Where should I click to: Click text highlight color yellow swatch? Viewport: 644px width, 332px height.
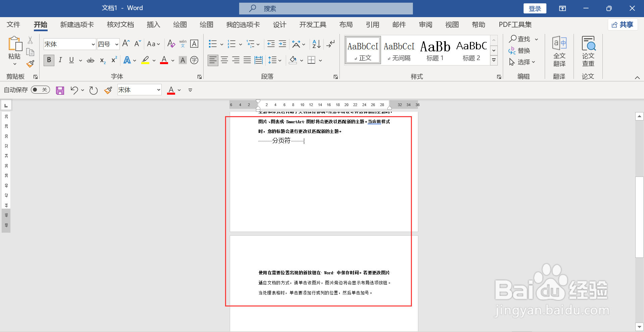(x=145, y=60)
